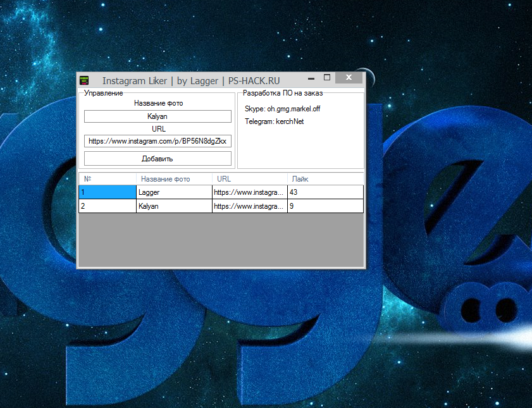This screenshot has height=408, width=532.
Task: Click the Instagram Liker app icon in title bar
Action: 84,80
